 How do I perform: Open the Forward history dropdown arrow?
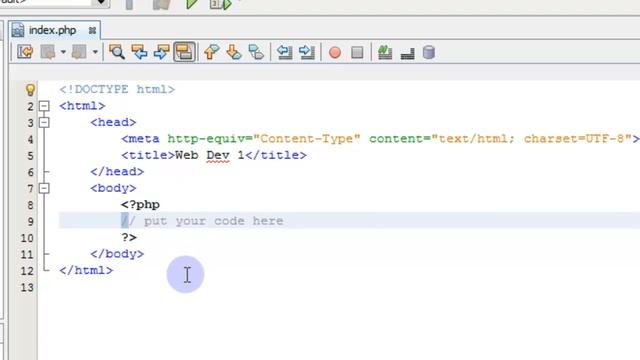[95, 52]
